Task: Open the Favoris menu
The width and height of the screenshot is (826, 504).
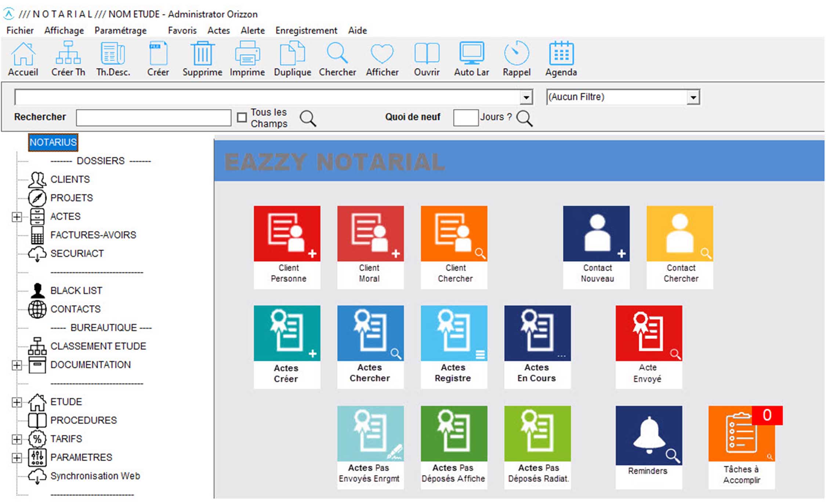Action: pyautogui.click(x=182, y=30)
